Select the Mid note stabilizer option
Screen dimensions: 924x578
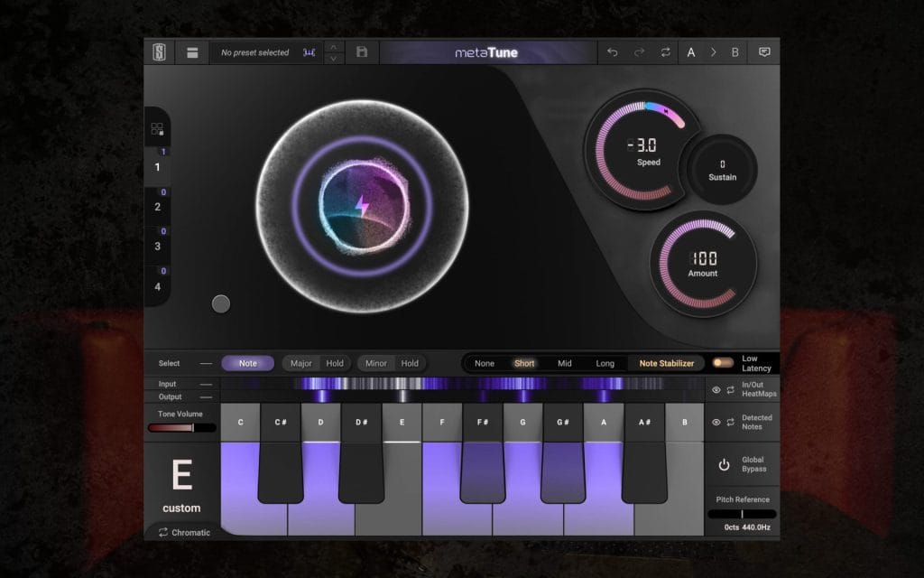[564, 363]
